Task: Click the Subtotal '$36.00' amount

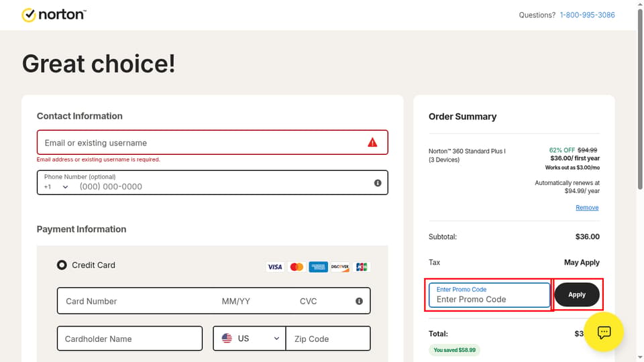Action: pyautogui.click(x=588, y=237)
